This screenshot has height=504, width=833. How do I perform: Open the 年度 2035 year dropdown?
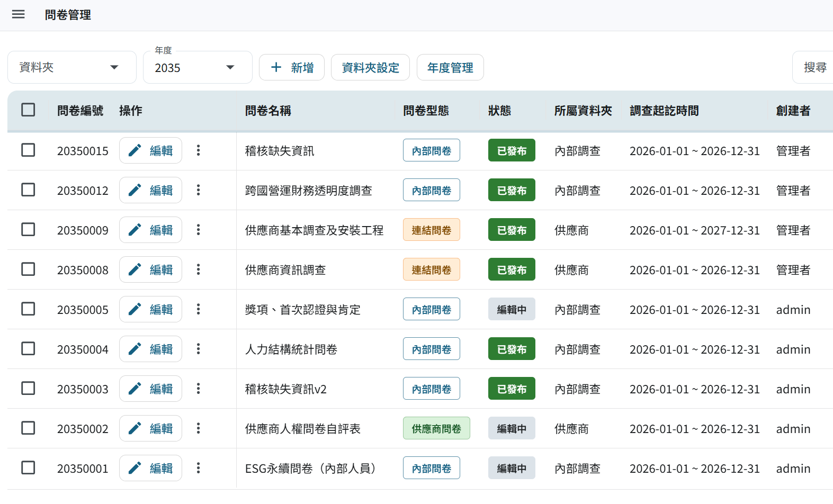198,67
